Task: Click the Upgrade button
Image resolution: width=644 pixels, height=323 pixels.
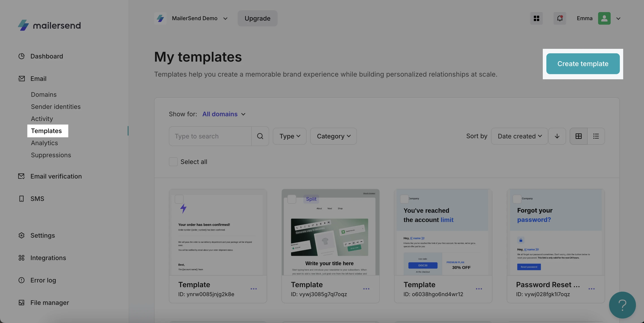Action: pyautogui.click(x=257, y=18)
